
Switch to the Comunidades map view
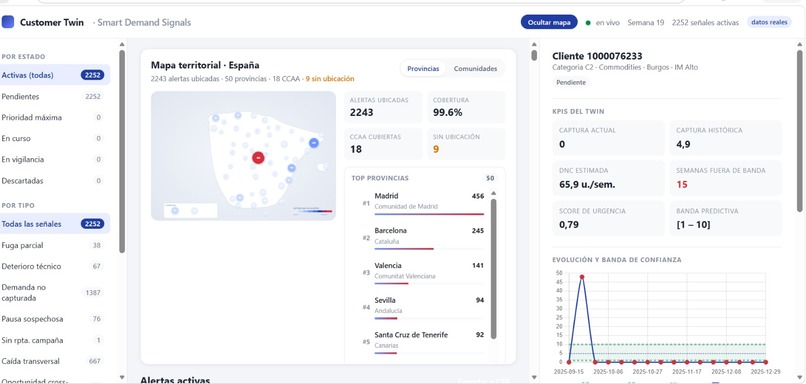click(x=475, y=68)
